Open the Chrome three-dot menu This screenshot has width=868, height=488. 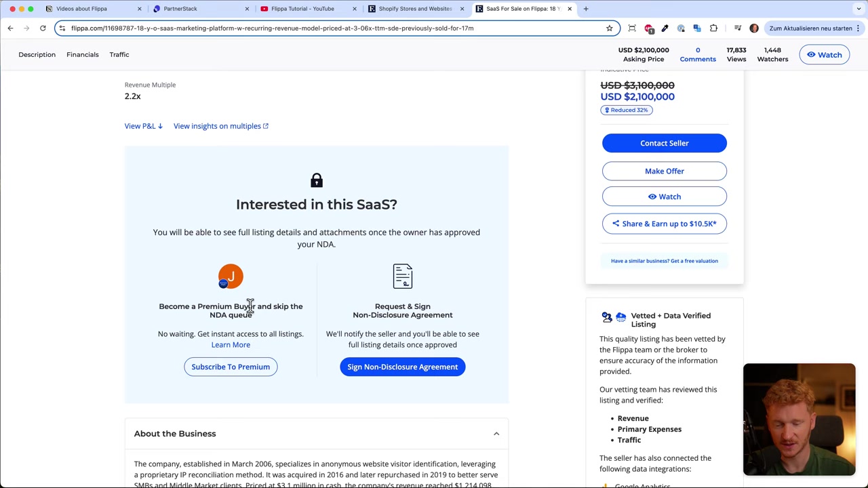858,28
